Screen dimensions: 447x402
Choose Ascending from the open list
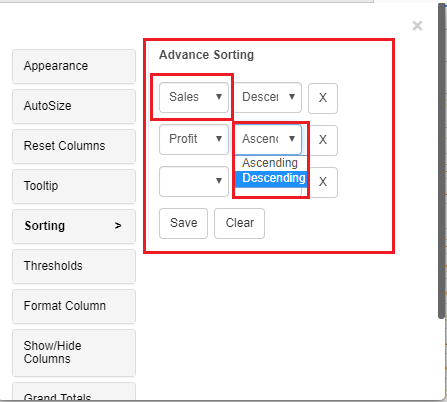pyautogui.click(x=270, y=163)
